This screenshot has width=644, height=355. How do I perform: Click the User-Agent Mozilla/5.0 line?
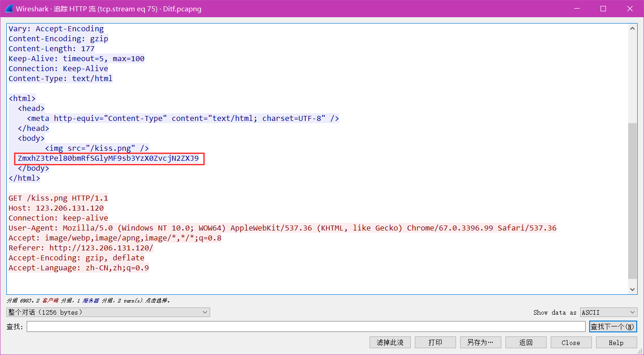click(x=283, y=228)
